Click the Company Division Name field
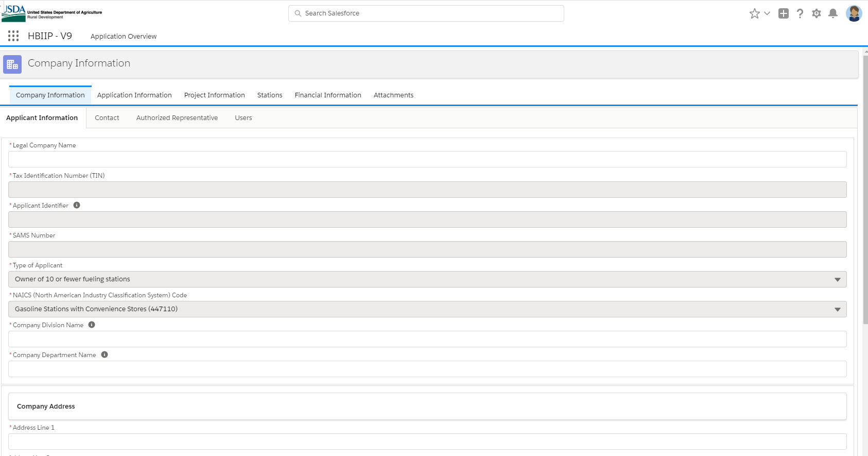Screen dimensions: 868x456 click(x=427, y=339)
